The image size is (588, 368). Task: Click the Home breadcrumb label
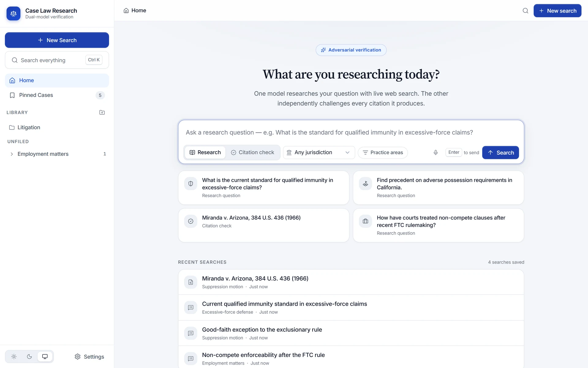tap(139, 11)
